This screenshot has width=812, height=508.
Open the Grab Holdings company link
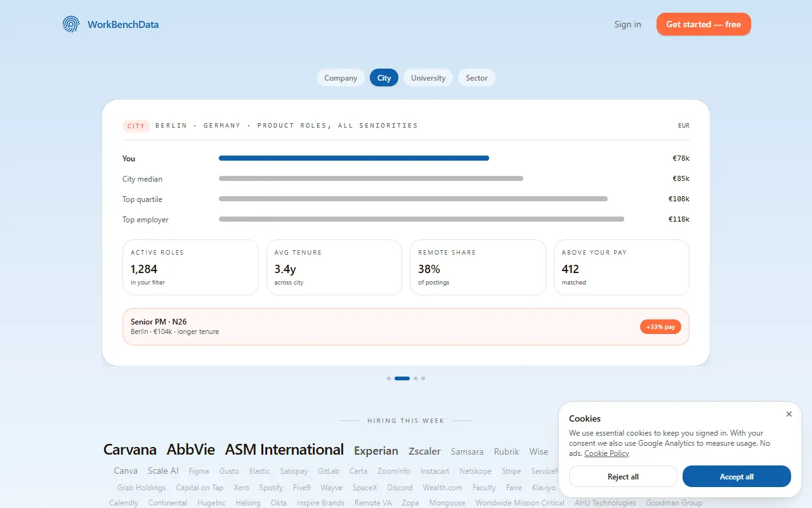click(x=141, y=488)
